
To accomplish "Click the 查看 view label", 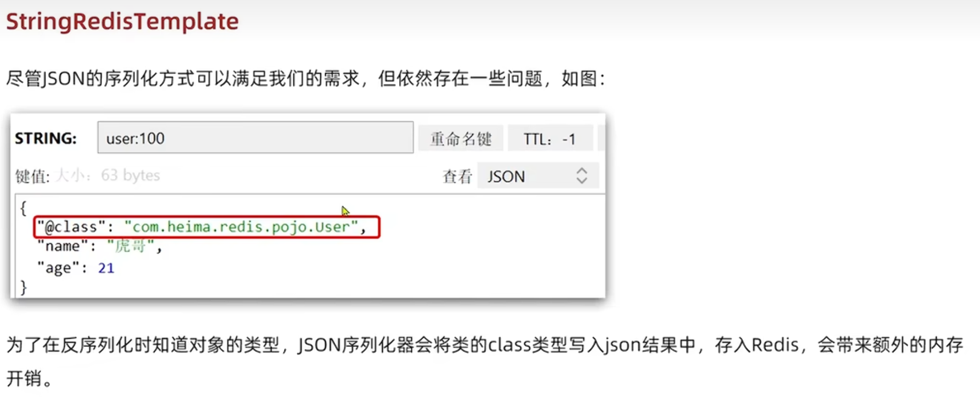I will point(457,176).
